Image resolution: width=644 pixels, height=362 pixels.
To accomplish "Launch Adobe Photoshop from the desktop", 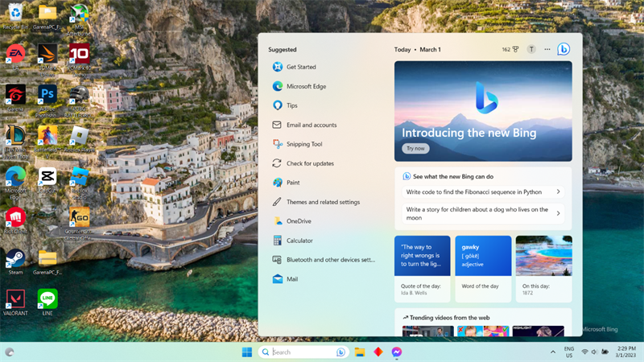I will pyautogui.click(x=47, y=101).
